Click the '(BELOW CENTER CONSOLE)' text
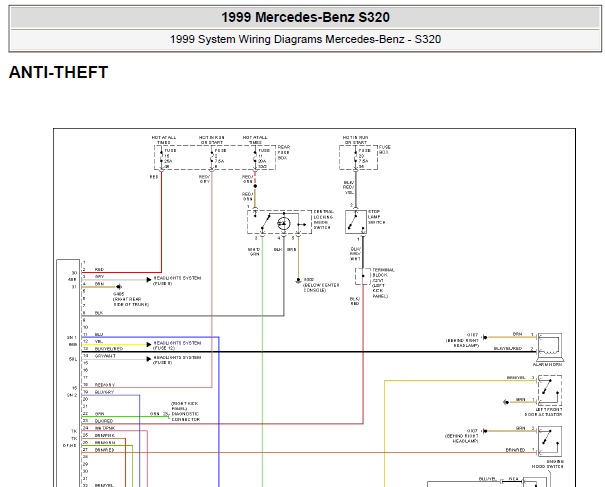Viewport: 605px width, 487px height. 321,287
